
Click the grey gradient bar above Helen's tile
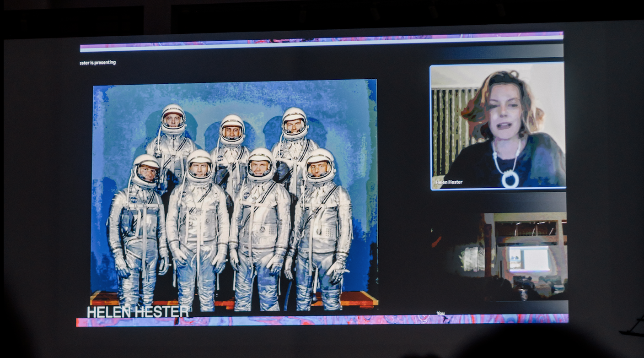pyautogui.click(x=498, y=52)
